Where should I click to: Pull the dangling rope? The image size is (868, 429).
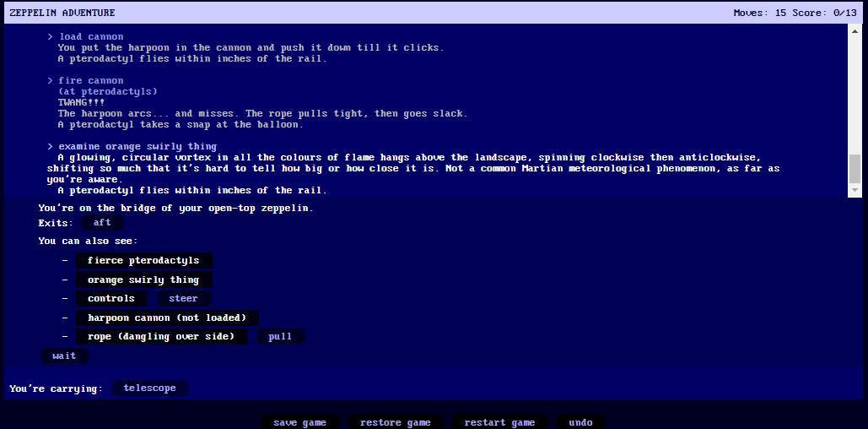click(x=280, y=336)
